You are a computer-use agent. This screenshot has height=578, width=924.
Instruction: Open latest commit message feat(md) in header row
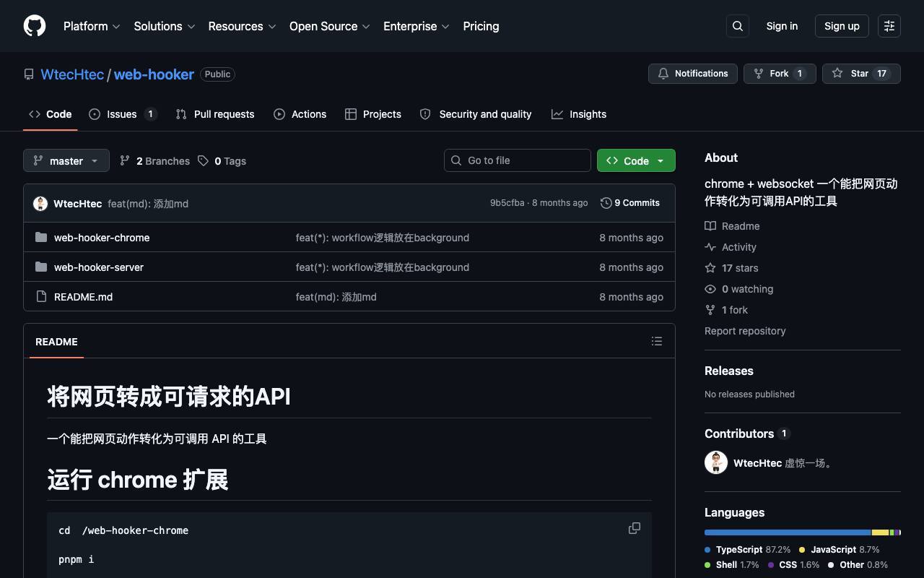(148, 204)
